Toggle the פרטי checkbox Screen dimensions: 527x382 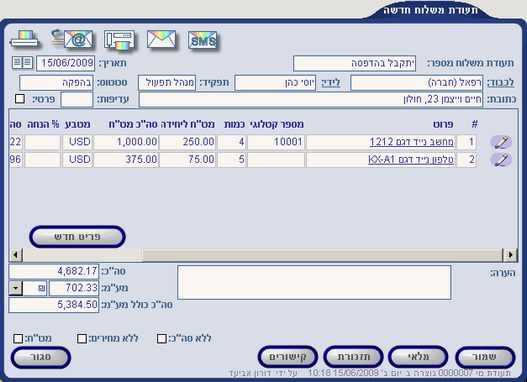click(20, 99)
